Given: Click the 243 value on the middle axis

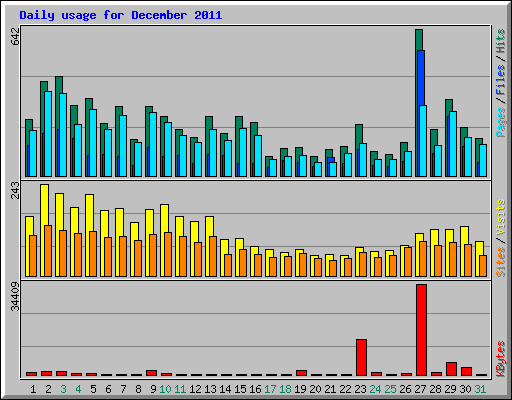Looking at the screenshot, I should (15, 190).
